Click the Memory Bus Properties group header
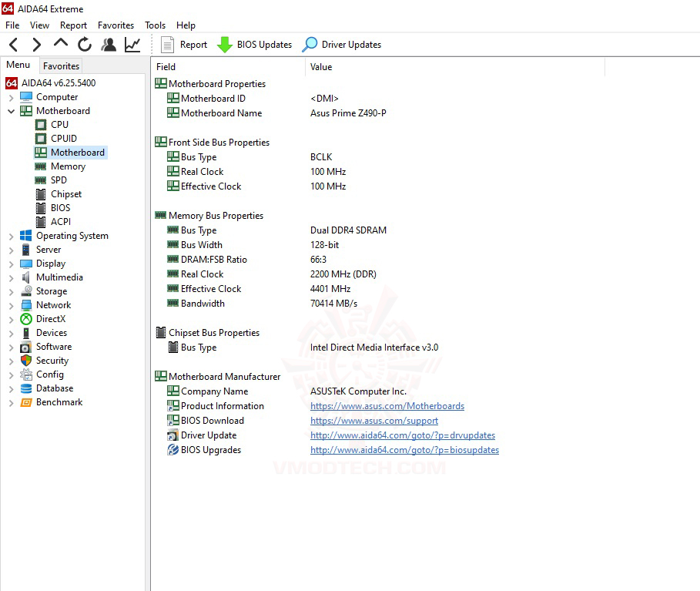The width and height of the screenshot is (700, 591). (x=209, y=215)
